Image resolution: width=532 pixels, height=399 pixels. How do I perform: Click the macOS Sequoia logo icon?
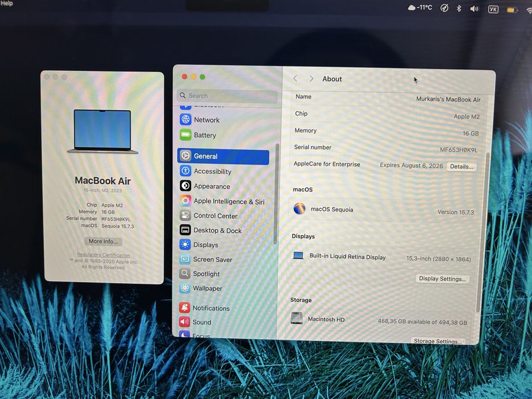pyautogui.click(x=299, y=208)
